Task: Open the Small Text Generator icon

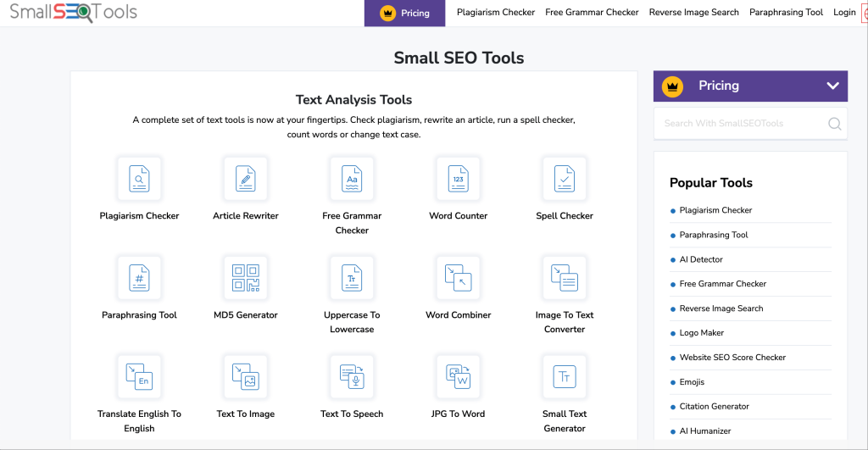Action: (x=565, y=377)
